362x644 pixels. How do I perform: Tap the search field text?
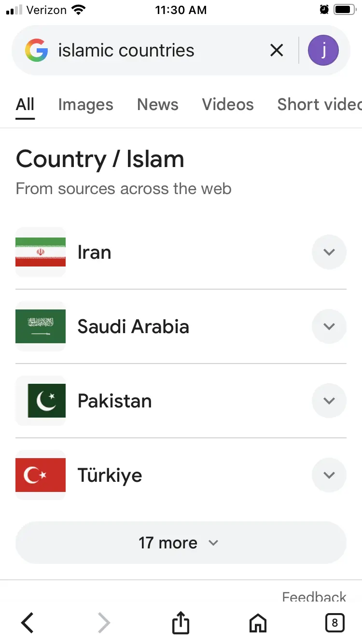coord(126,50)
